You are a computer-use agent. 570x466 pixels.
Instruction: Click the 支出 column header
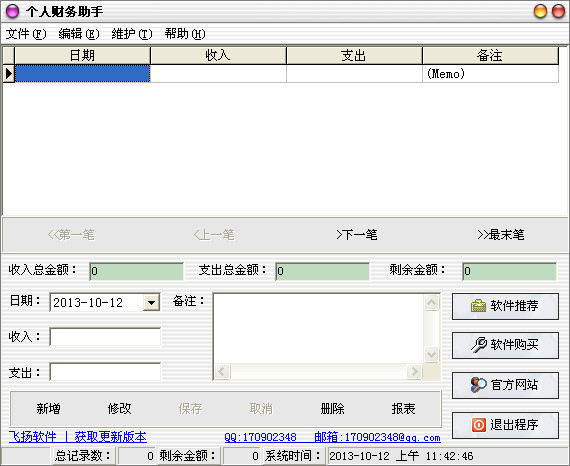pyautogui.click(x=354, y=56)
